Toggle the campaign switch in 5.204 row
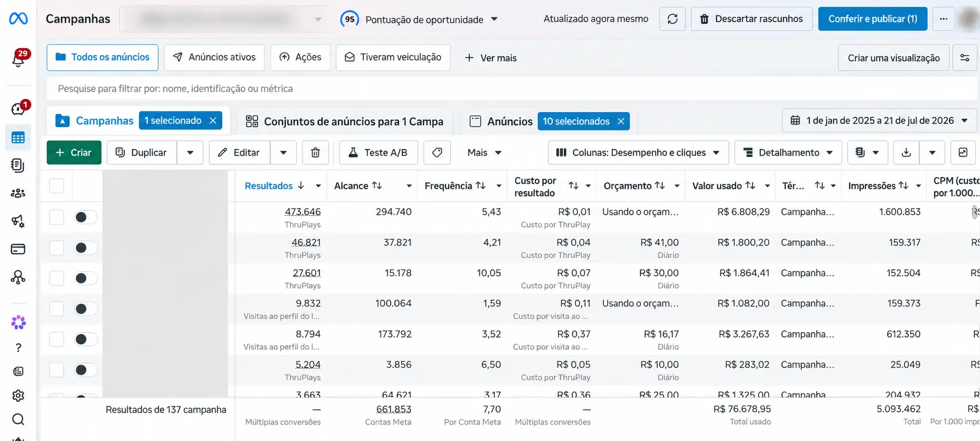This screenshot has width=980, height=441. pos(85,370)
